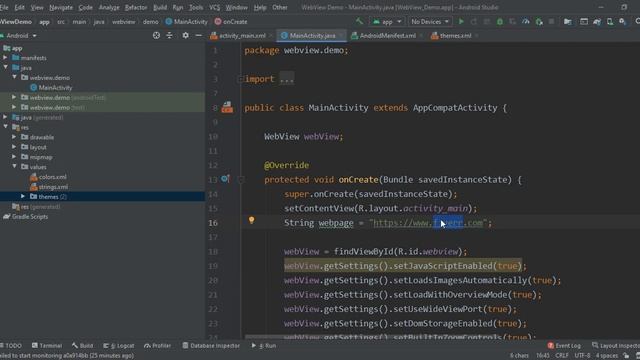Open the Profiler tool window
640x360 pixels.
(157, 345)
